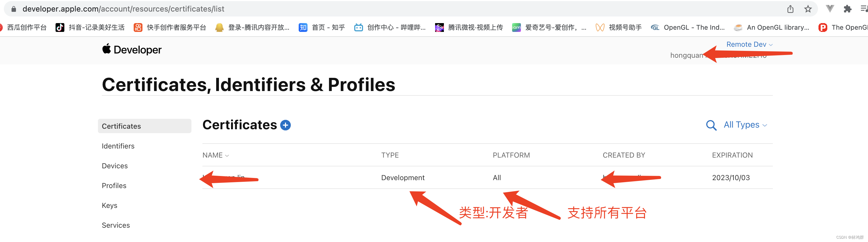Go to Identifiers in the sidebar

coord(118,146)
